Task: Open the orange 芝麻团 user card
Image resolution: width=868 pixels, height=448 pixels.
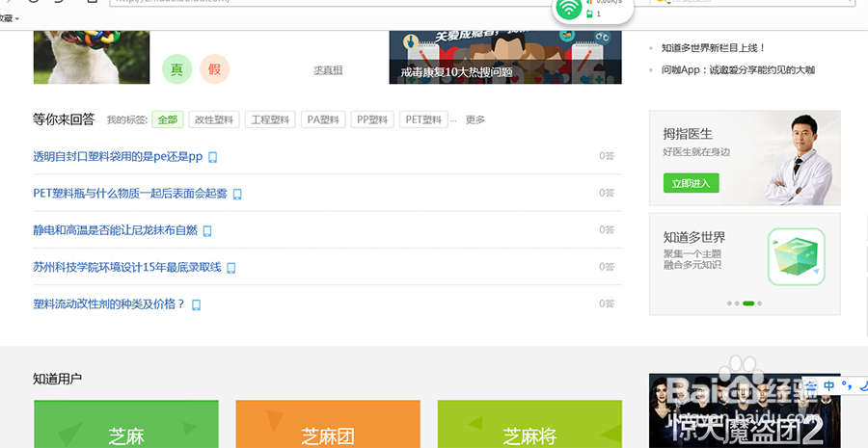Action: point(328,424)
